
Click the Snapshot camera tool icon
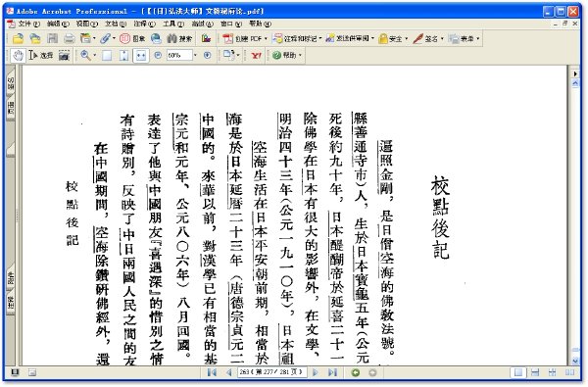pos(64,56)
